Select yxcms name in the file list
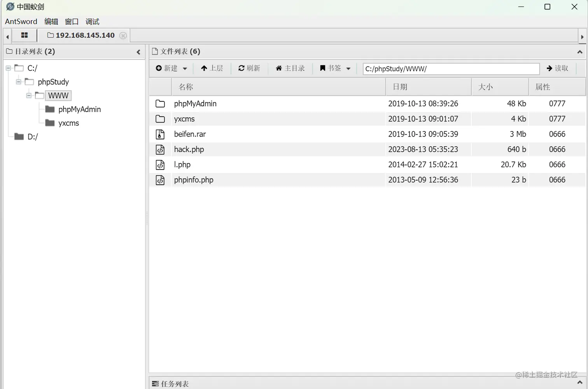Screen dimensions: 588x389 coord(184,119)
